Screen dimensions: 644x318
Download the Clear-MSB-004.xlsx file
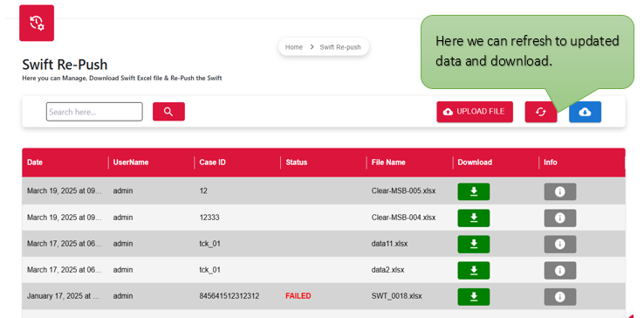(474, 218)
